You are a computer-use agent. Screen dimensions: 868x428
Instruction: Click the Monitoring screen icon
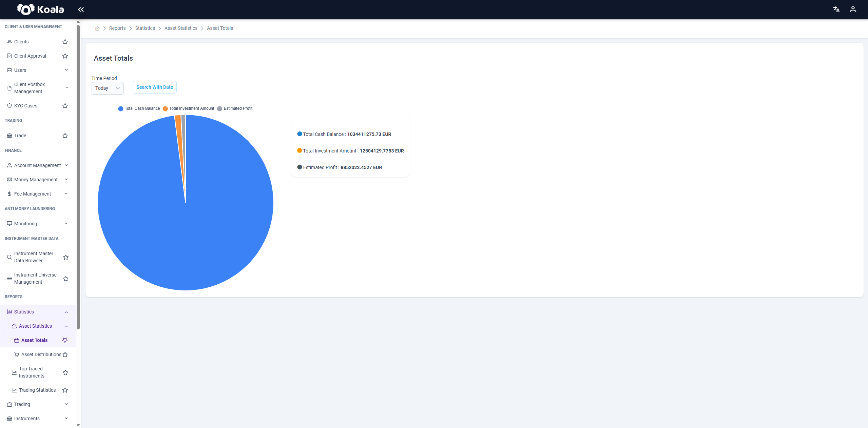(x=9, y=224)
